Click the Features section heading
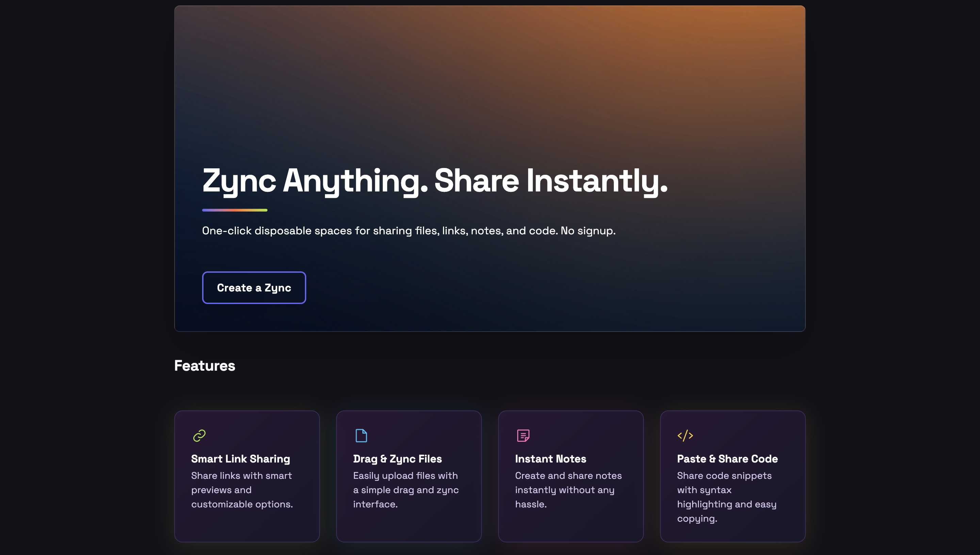980x555 pixels. [x=205, y=366]
